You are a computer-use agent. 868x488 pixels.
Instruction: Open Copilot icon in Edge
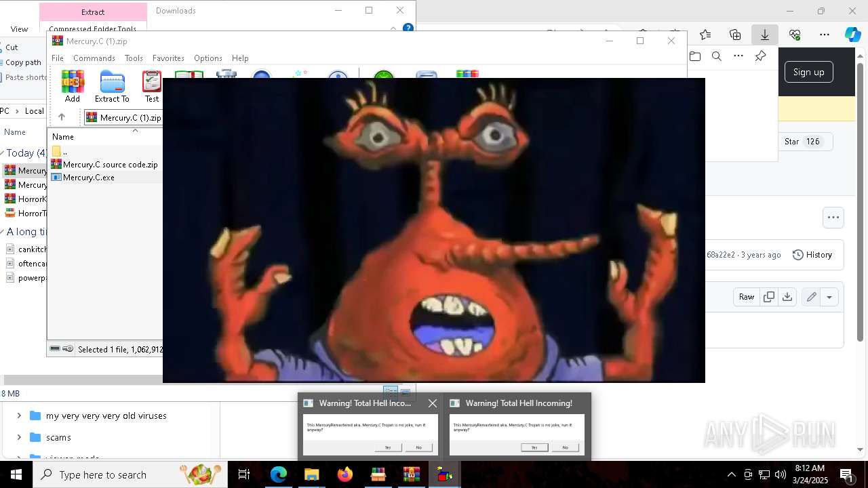pyautogui.click(x=853, y=35)
